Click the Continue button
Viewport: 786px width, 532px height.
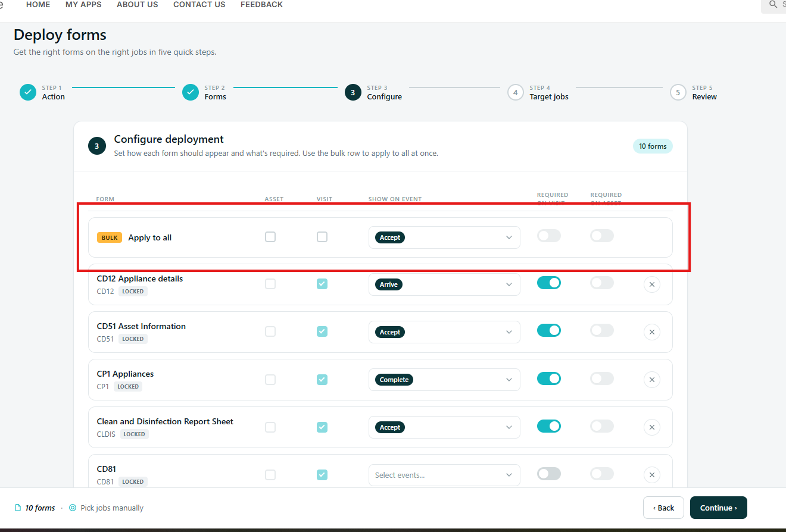[x=719, y=508]
